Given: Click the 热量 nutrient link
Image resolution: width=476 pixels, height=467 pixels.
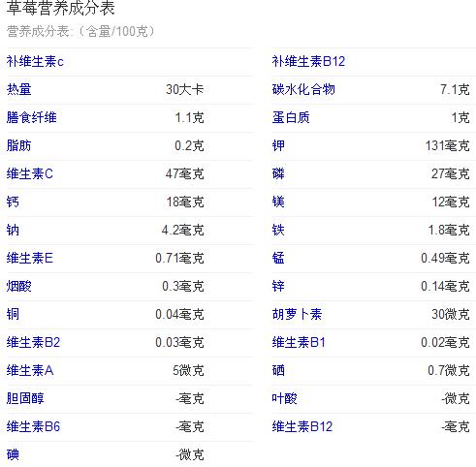Looking at the screenshot, I should pyautogui.click(x=18, y=89).
